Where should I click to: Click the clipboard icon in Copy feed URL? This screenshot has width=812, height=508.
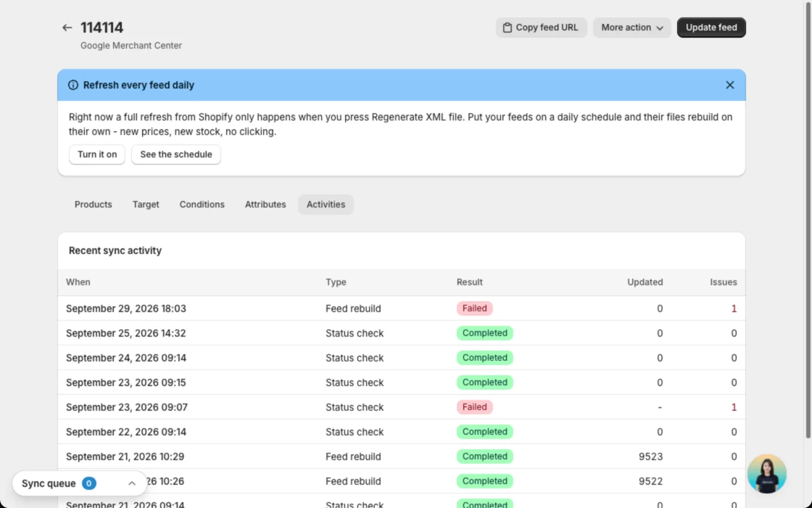pos(507,28)
